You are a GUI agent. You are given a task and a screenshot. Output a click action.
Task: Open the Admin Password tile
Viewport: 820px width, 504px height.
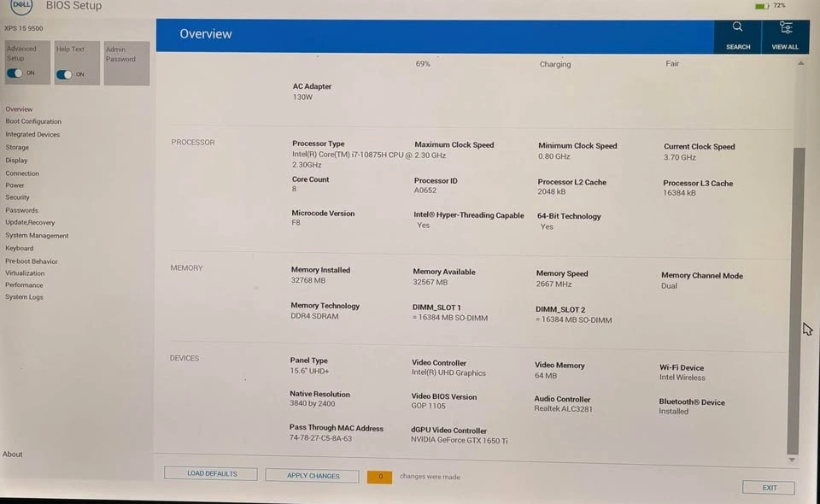click(x=126, y=62)
